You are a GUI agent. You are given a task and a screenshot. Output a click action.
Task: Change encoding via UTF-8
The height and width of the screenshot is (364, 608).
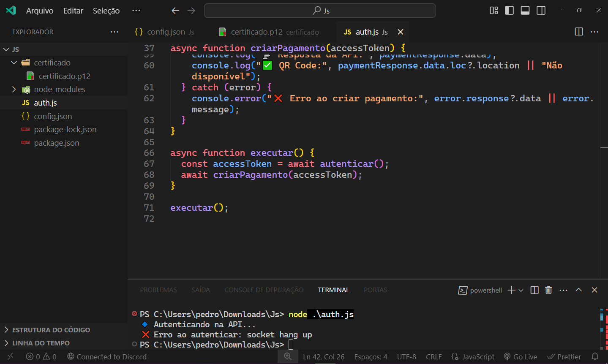[406, 357]
